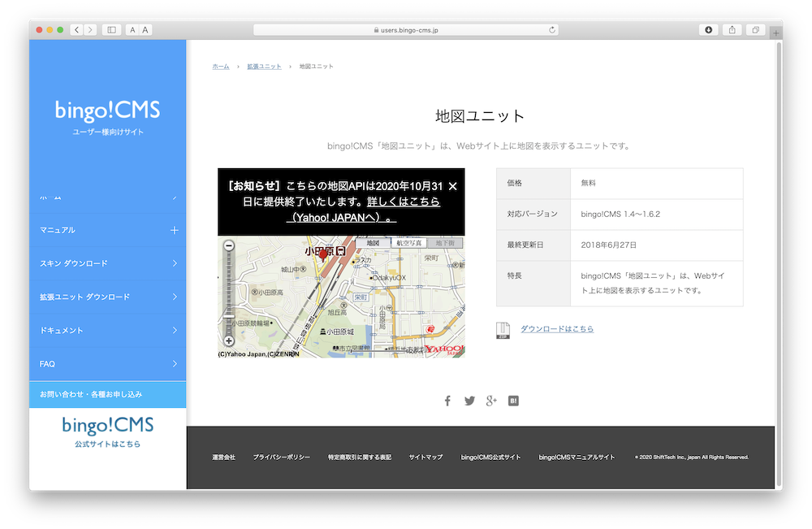Open Safari downloads icon

coord(708,30)
